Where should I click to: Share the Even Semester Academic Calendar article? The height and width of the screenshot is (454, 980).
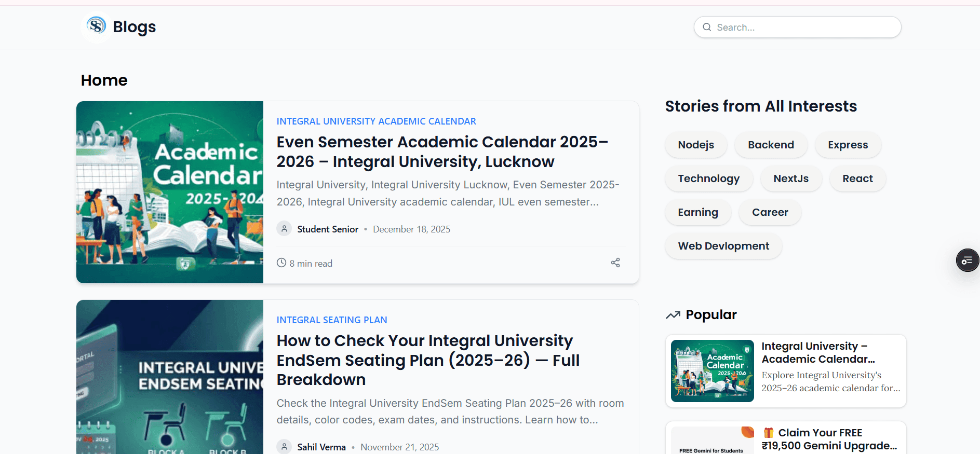[x=615, y=263]
